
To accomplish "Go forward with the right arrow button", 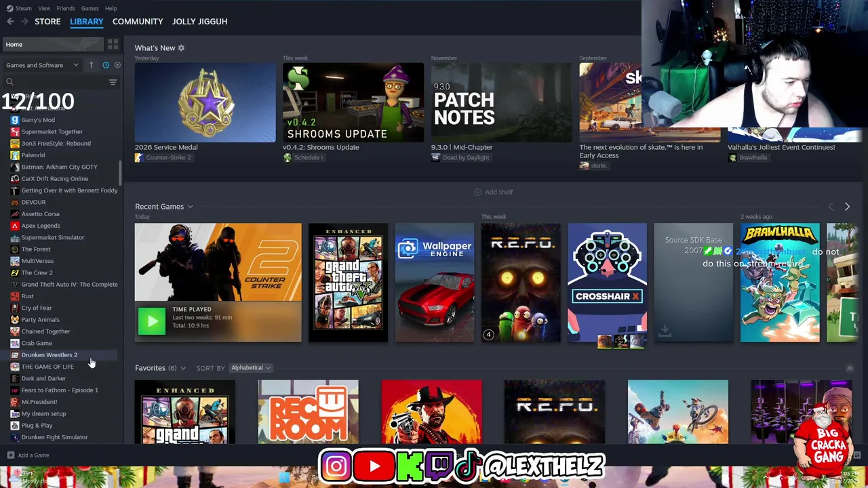I will click(x=24, y=22).
